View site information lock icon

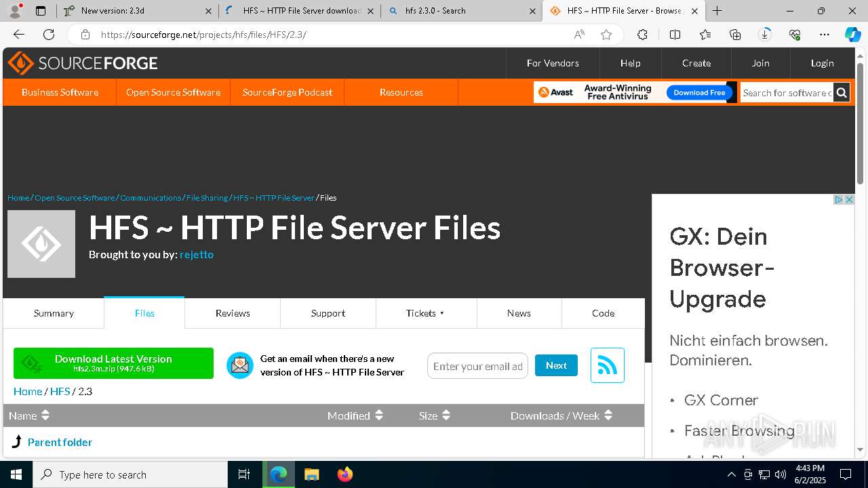[85, 35]
